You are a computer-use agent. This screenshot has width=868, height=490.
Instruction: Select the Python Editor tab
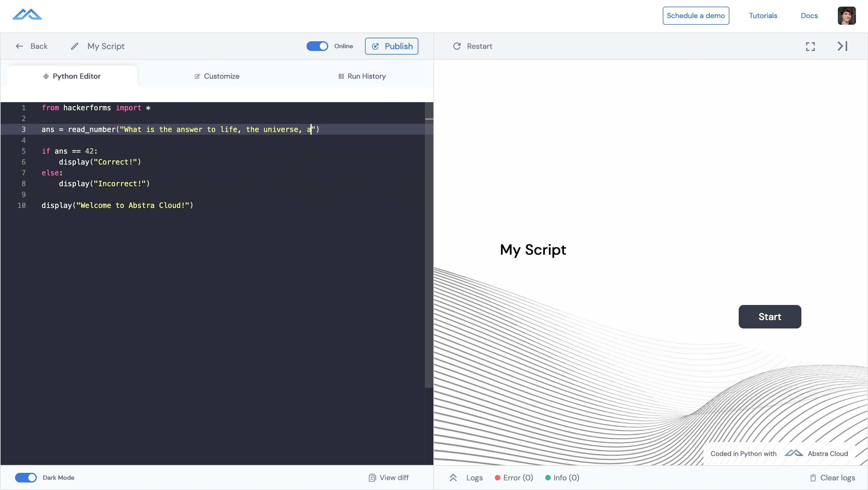coord(72,76)
